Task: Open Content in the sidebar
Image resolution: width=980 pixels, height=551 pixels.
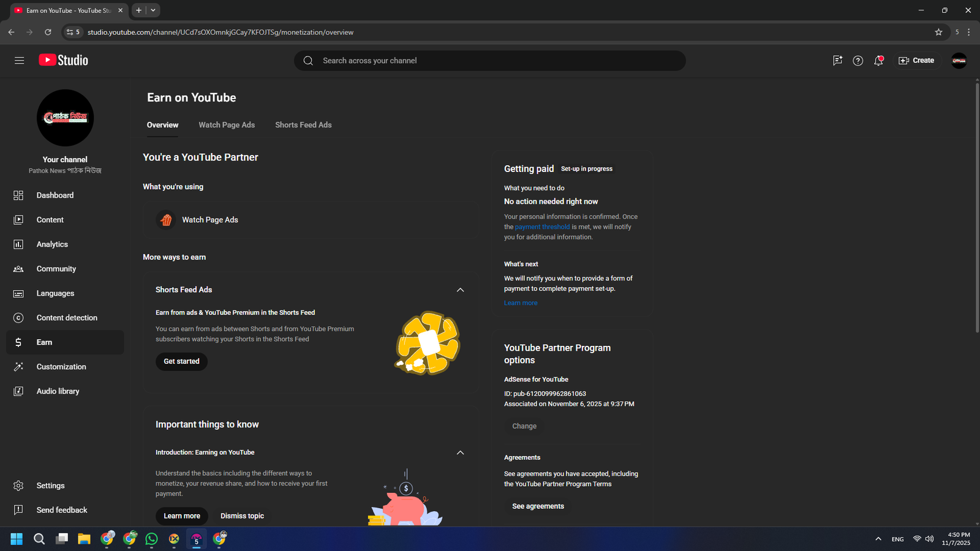Action: (65, 220)
